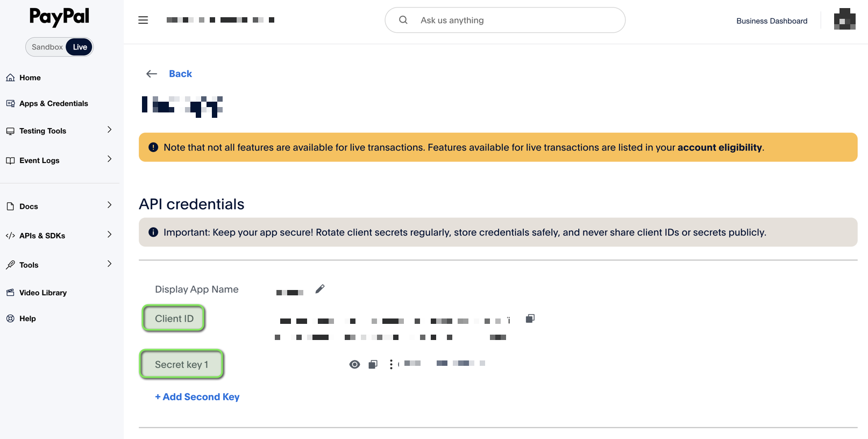Copy Secret key 1 to clipboard
Screen dimensions: 868x439
click(x=373, y=364)
